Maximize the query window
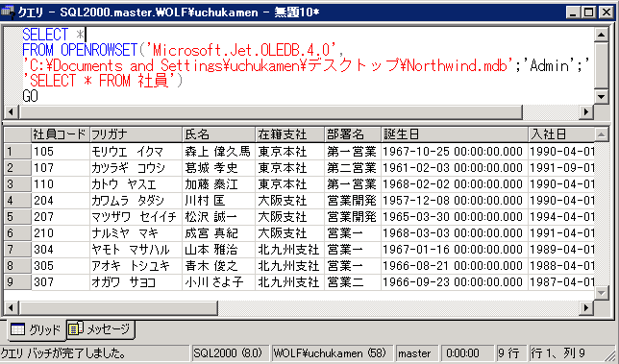 (x=588, y=12)
